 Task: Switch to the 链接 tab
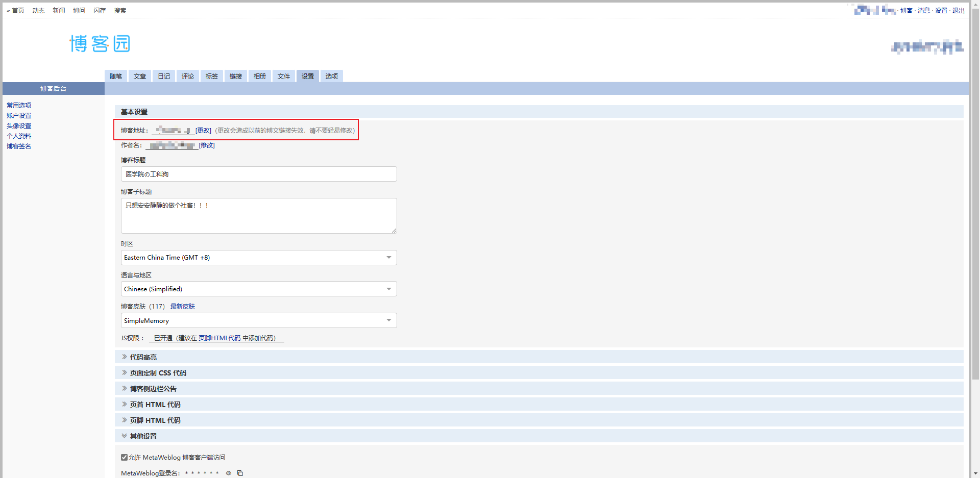click(236, 77)
